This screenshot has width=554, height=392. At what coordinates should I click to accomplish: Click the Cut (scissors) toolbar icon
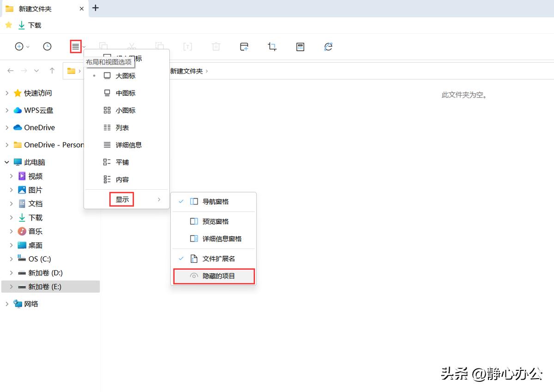point(132,47)
